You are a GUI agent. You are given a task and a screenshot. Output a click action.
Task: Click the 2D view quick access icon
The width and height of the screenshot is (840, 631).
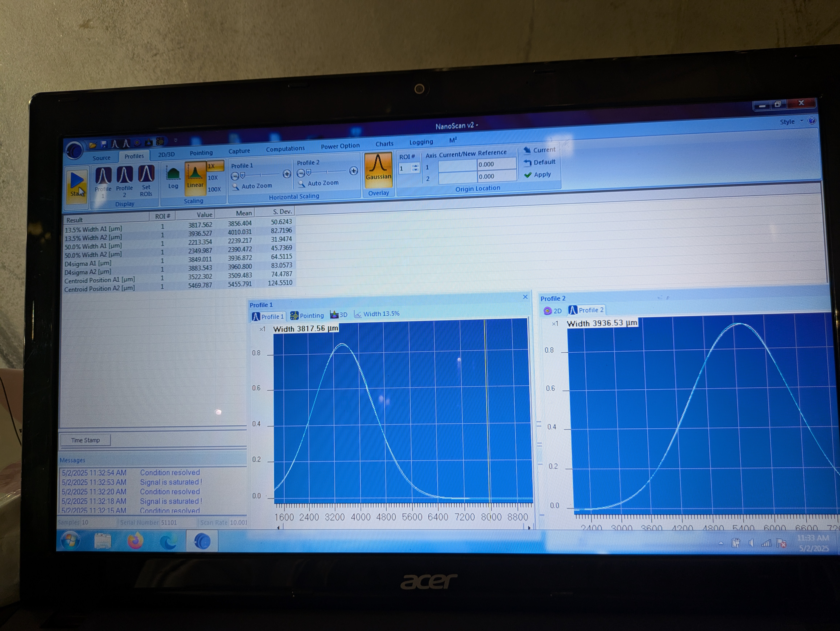tap(138, 143)
